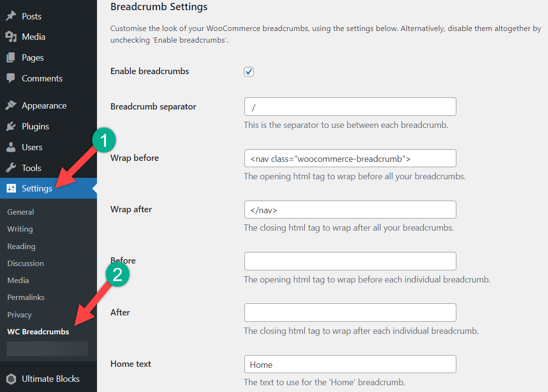Click the empty After input field
Image resolution: width=548 pixels, height=392 pixels.
350,313
